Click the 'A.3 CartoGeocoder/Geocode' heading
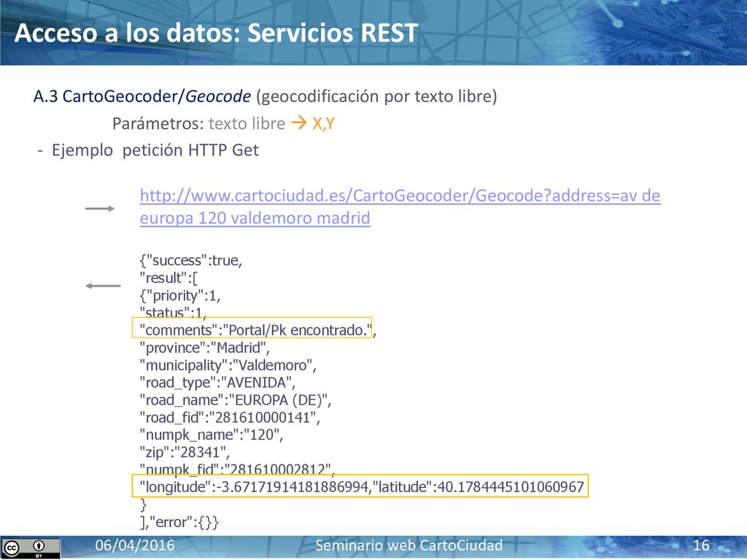This screenshot has height=560, width=747. (142, 96)
